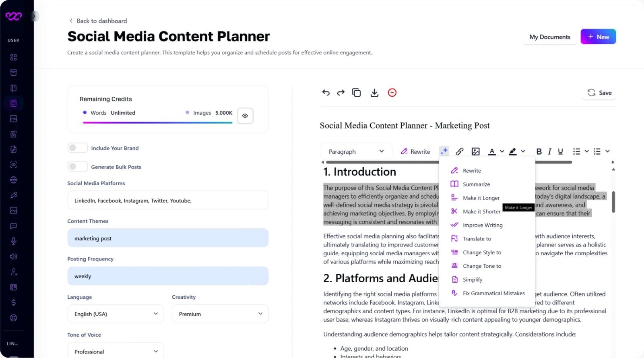Screen dimensions: 644x358
Task: Open dashboard grid icon in sidebar
Action: pyautogui.click(x=13, y=57)
